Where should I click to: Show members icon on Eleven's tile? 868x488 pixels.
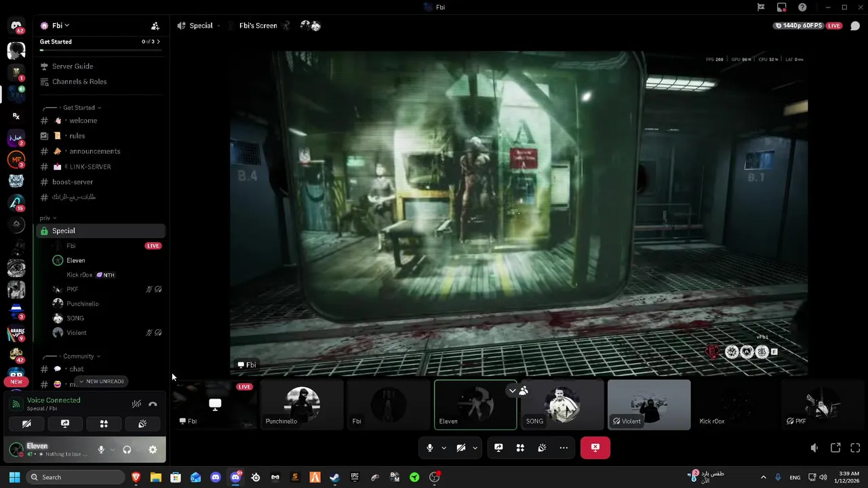pos(524,390)
